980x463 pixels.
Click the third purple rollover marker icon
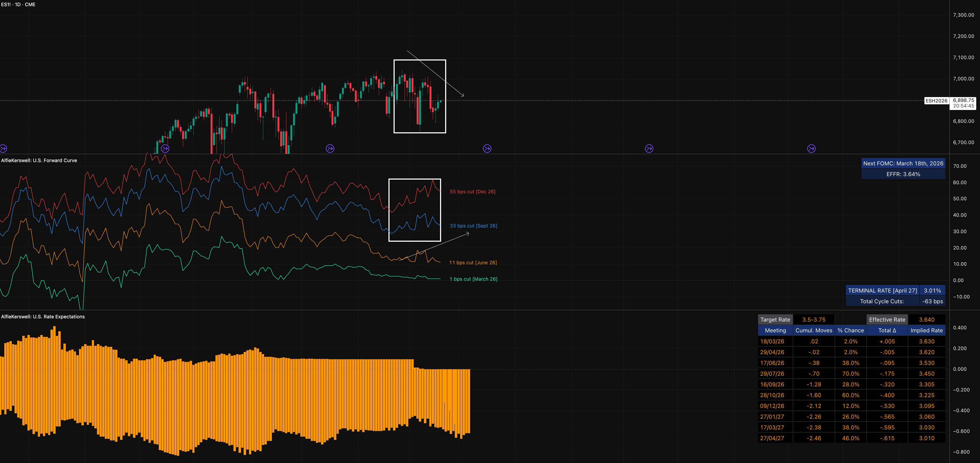coord(330,148)
